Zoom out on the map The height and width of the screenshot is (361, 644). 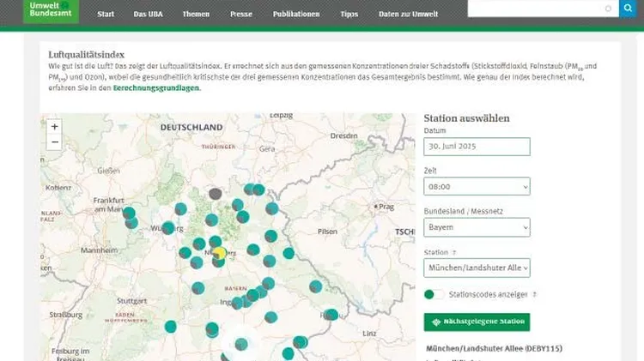(x=54, y=142)
